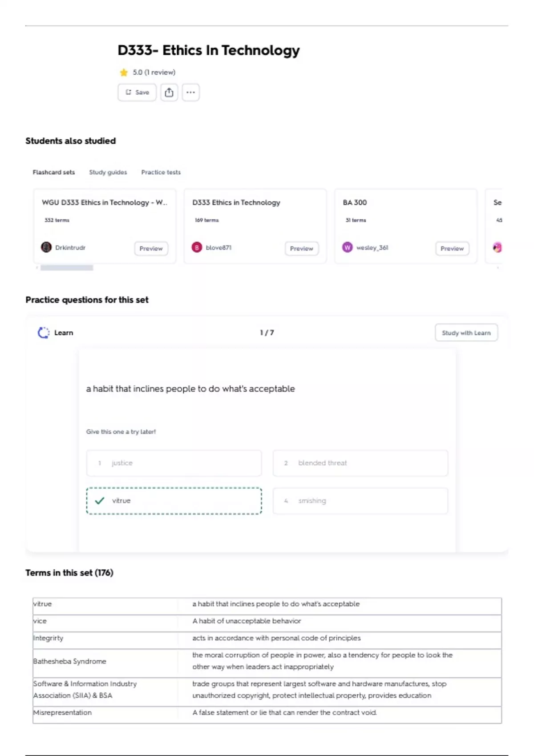Click the yellow star rating icon
The width and height of the screenshot is (534, 756).
pyautogui.click(x=124, y=72)
